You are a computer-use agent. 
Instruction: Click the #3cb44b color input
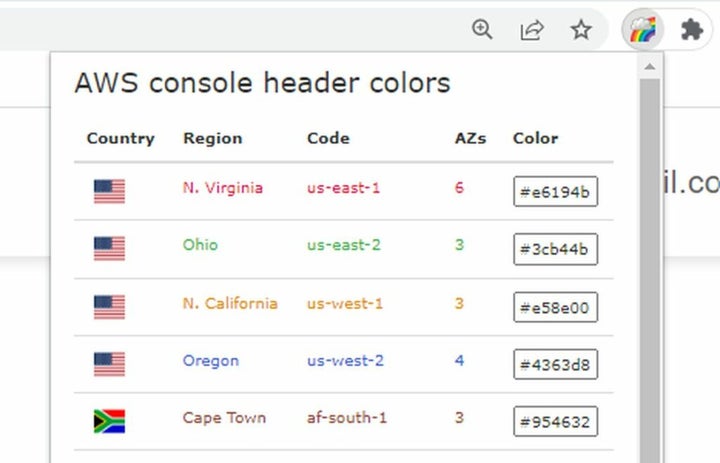click(x=555, y=250)
